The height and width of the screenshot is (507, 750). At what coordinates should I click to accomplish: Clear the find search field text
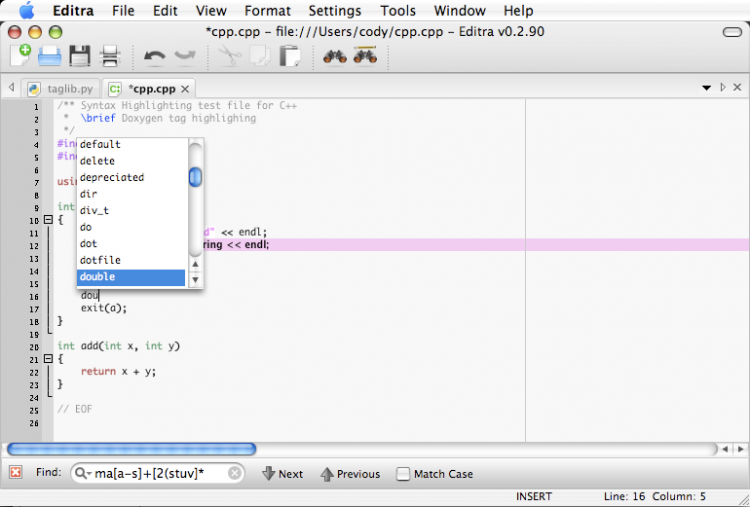[x=234, y=473]
